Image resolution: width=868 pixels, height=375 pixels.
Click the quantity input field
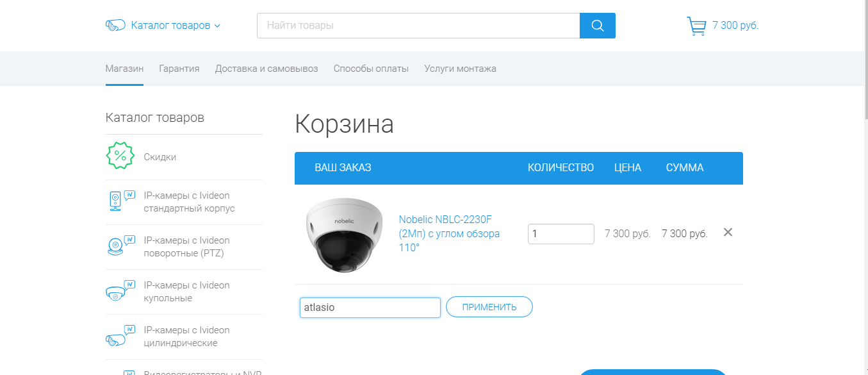point(561,234)
